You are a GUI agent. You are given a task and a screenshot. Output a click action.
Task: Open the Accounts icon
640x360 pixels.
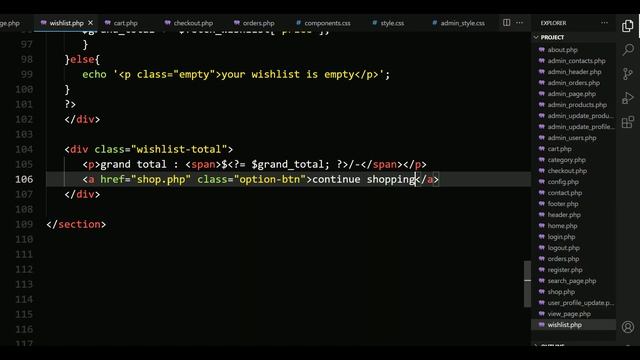628,327
